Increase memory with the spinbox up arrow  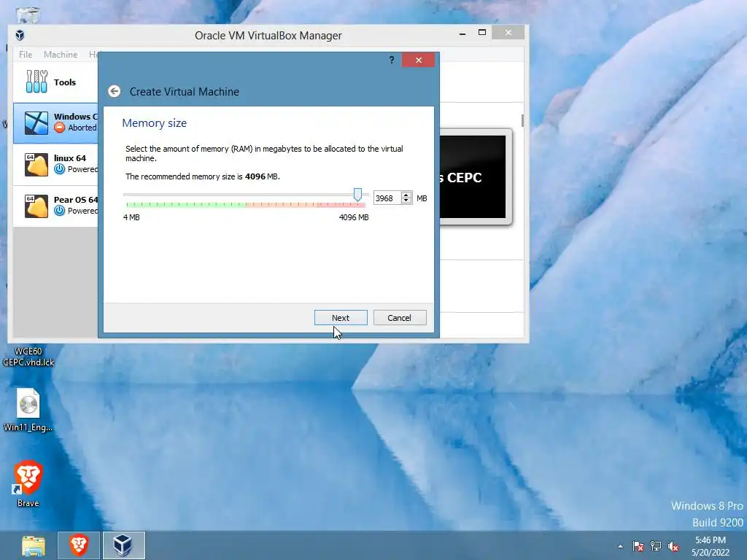[406, 195]
